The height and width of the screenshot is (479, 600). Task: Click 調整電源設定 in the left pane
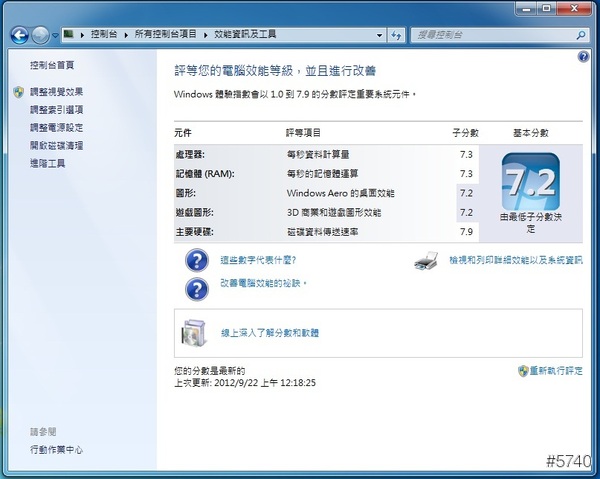[56, 127]
